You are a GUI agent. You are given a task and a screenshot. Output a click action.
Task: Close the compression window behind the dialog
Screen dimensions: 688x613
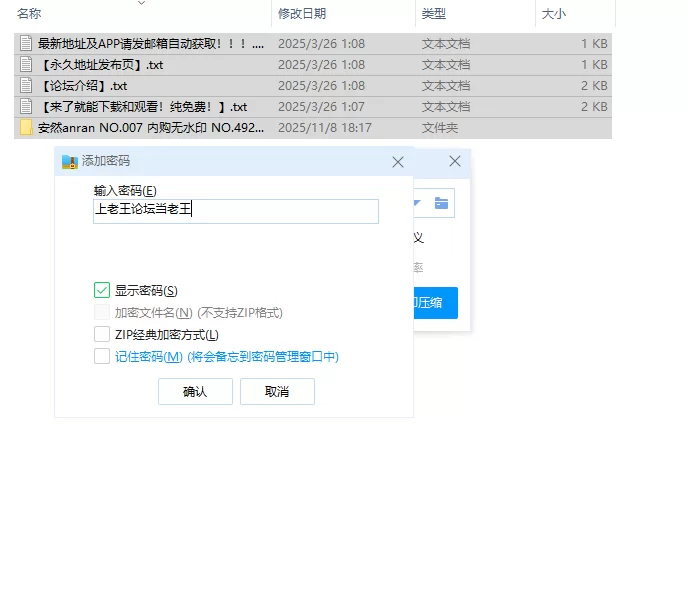point(455,162)
